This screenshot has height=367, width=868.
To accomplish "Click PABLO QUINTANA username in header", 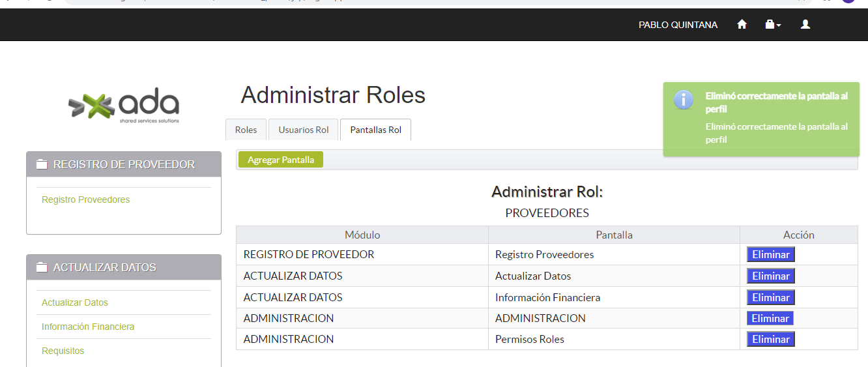I will [678, 25].
